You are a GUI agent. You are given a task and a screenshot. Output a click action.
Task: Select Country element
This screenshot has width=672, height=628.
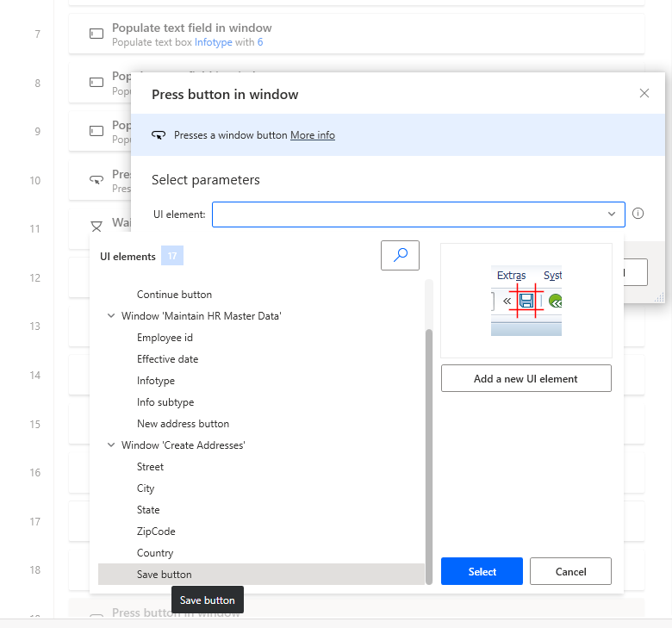[155, 552]
